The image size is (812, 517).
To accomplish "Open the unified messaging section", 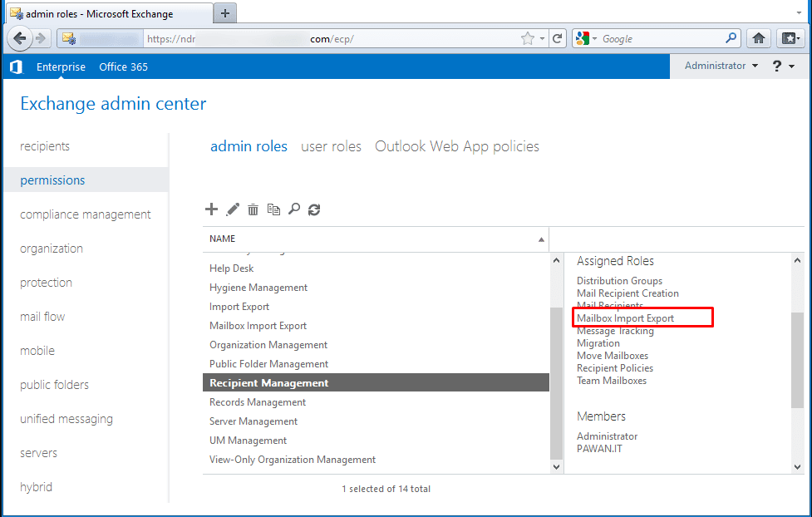I will [66, 419].
